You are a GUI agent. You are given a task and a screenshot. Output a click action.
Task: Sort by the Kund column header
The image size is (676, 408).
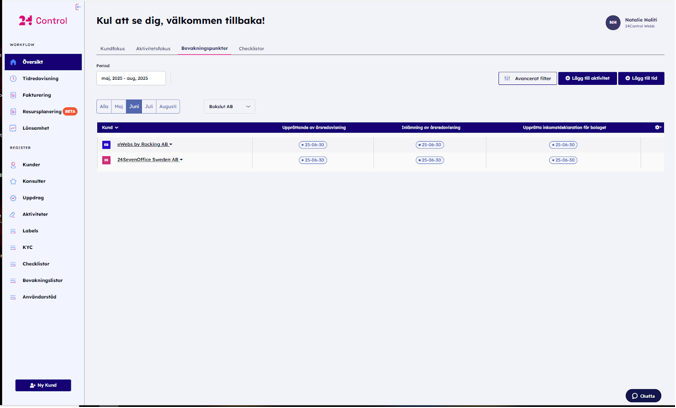click(110, 128)
